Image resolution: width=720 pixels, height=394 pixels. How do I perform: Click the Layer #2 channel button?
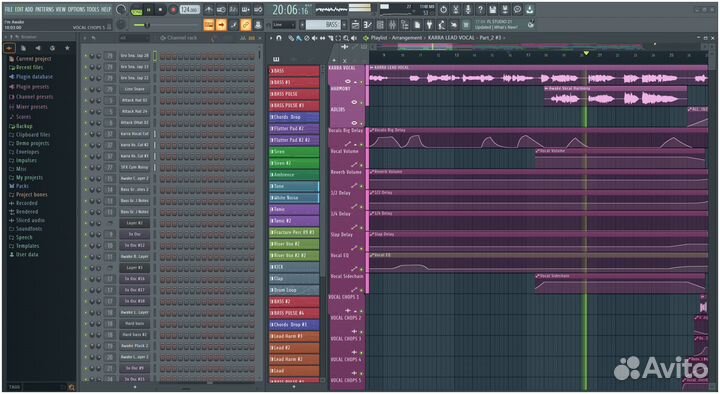[x=135, y=223]
